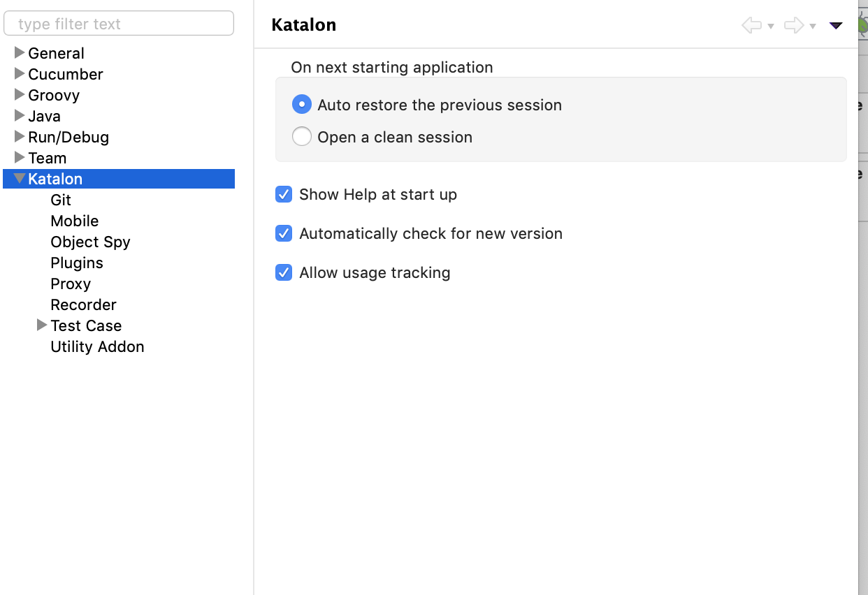868x595 pixels.
Task: Expand the Test Case subtree
Action: [42, 325]
